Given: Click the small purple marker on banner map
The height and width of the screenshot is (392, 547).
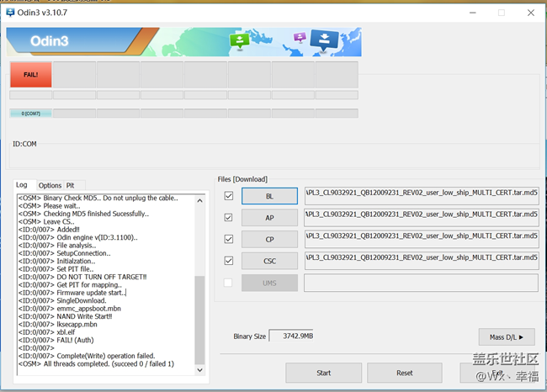Looking at the screenshot, I should (300, 37).
